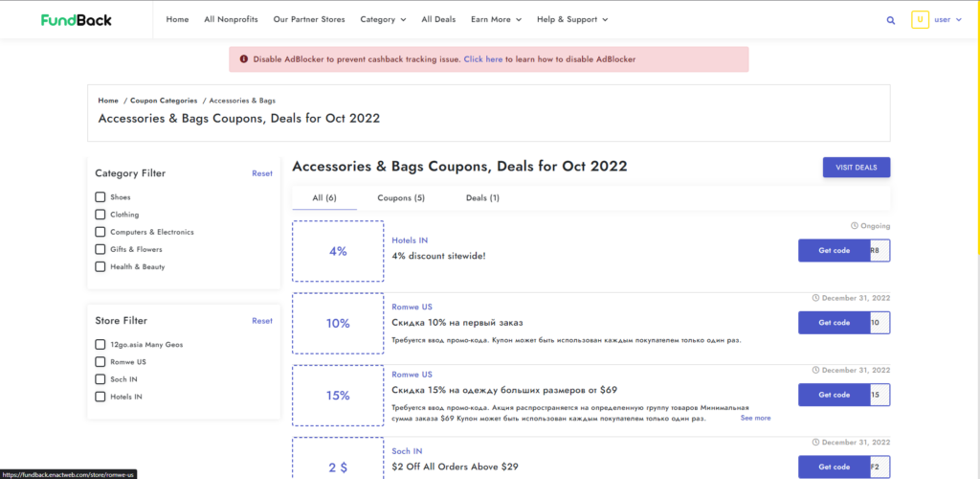Go to Home in navigation bar
The height and width of the screenshot is (479, 980).
[x=177, y=19]
